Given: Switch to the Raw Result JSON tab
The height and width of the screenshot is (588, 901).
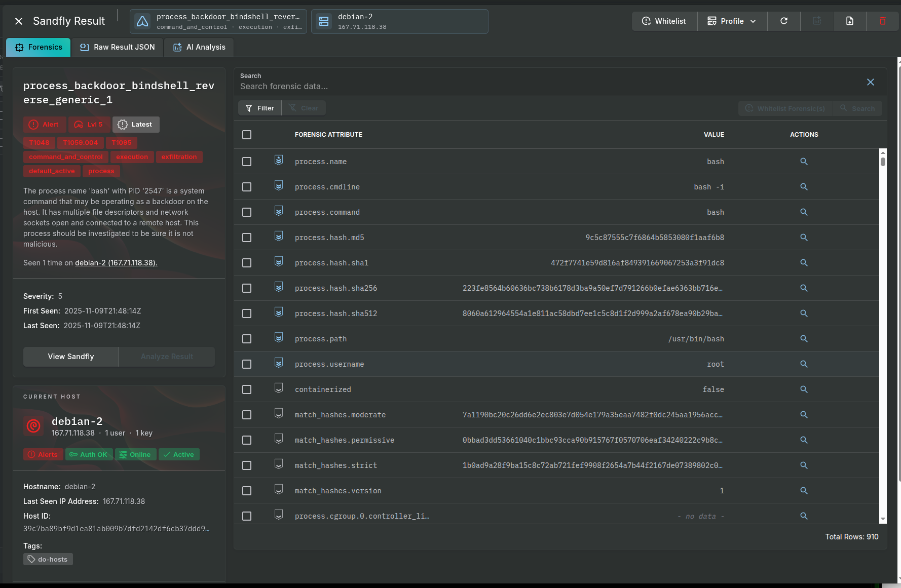Looking at the screenshot, I should 118,47.
